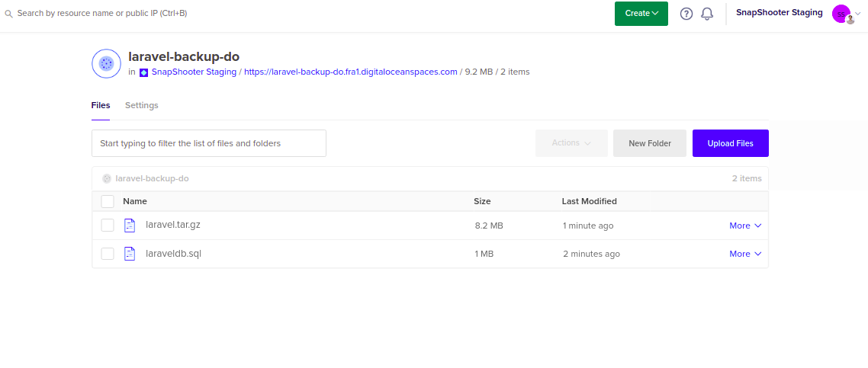
Task: Check the laravel.tar.gz row checkbox
Action: [x=108, y=225]
